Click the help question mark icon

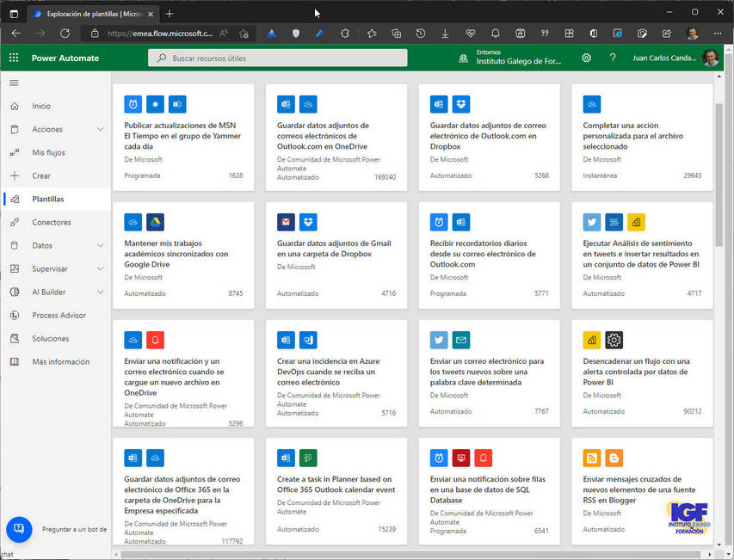613,58
